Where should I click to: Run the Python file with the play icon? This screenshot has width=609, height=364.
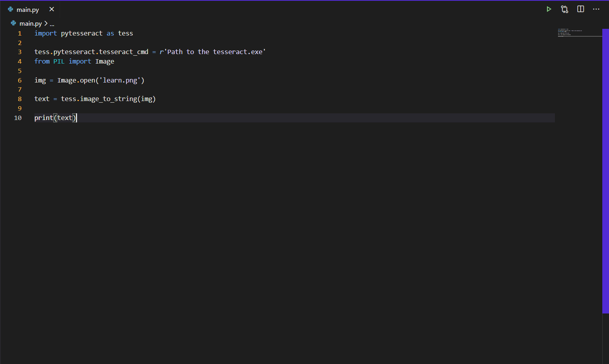549,9
